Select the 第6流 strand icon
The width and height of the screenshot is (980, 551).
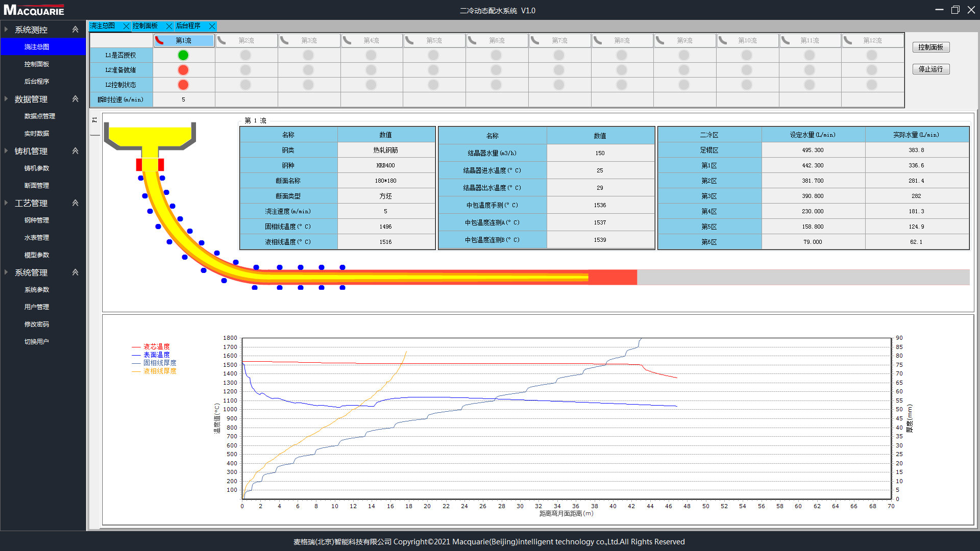(473, 40)
